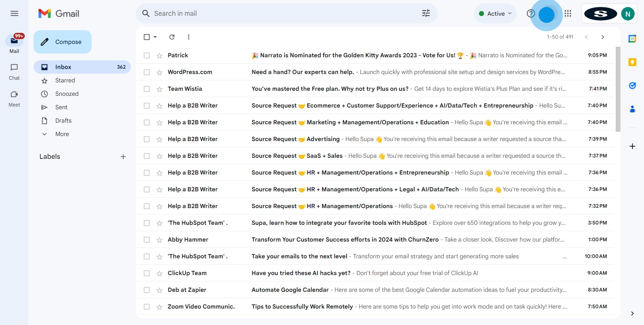Create a new label plus icon
The width and height of the screenshot is (644, 325).
point(123,156)
